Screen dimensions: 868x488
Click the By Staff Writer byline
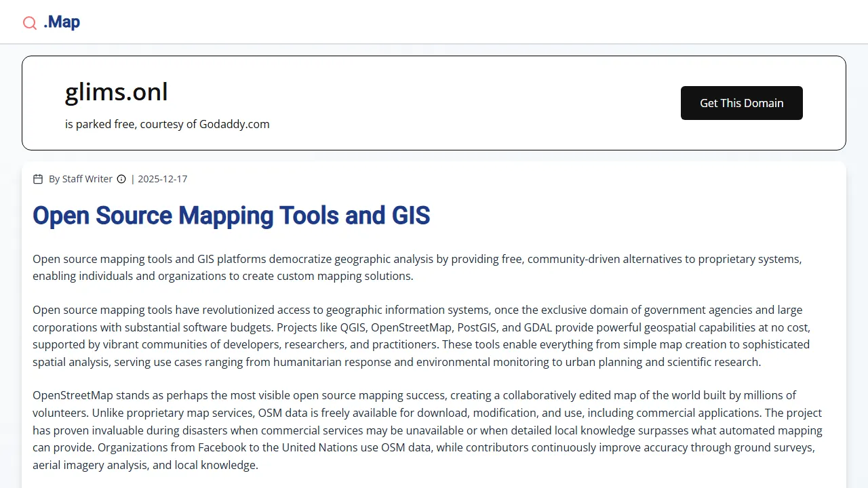(81, 179)
